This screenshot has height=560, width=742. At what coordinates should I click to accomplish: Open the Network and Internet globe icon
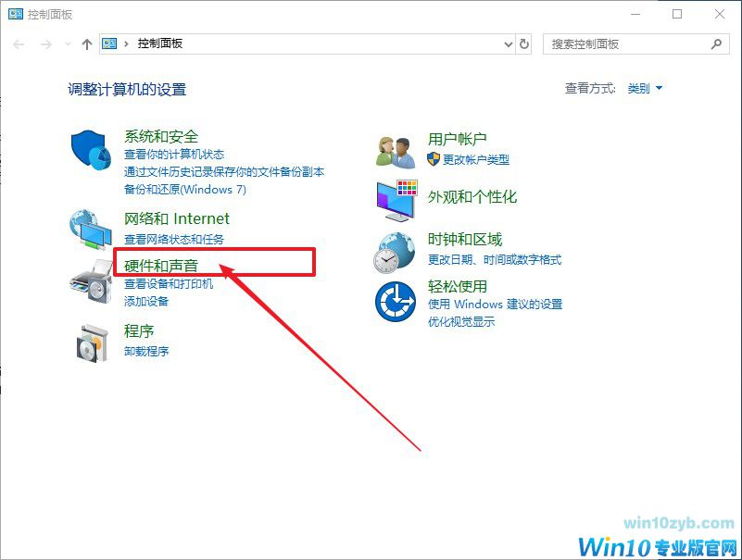[x=91, y=230]
